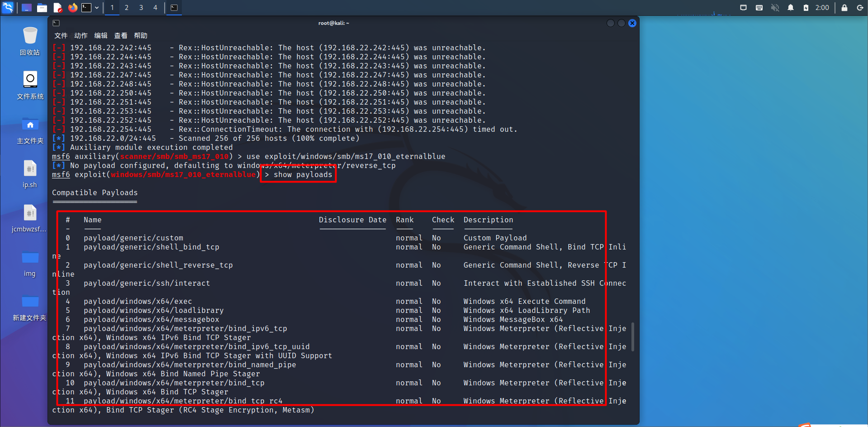Select the running terminal taskbar button

click(174, 8)
